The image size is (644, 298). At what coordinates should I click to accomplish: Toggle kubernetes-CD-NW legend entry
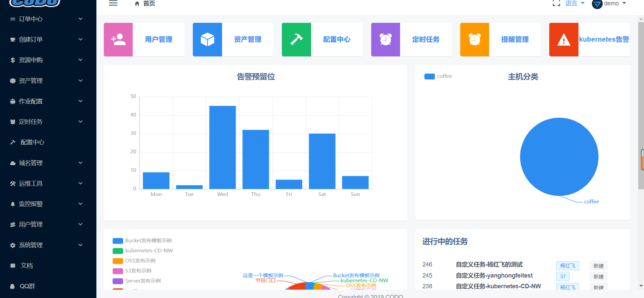(143, 251)
